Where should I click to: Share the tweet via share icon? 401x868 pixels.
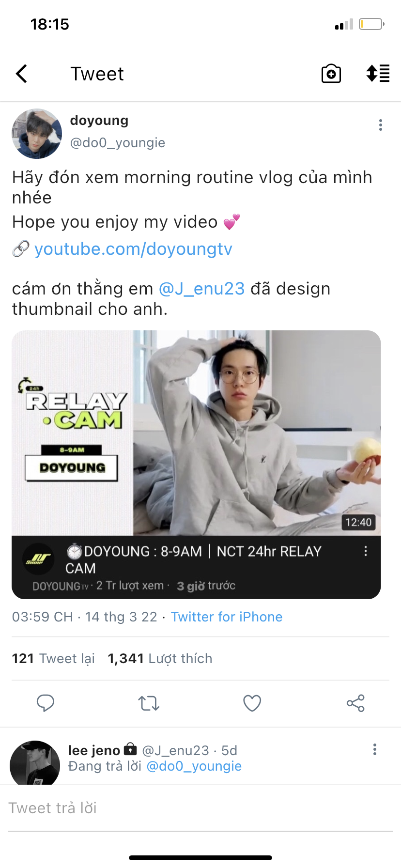(355, 703)
